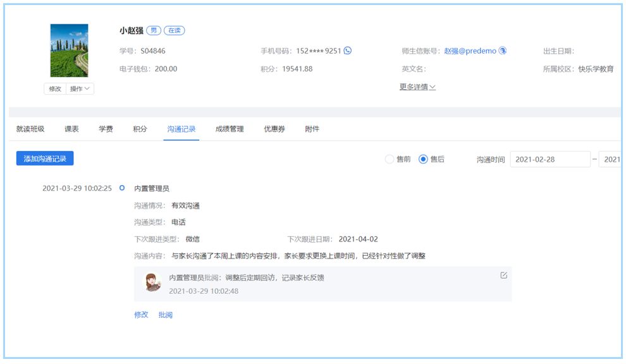Click the reviewer avatar in the comment box
Screen dimensions: 626x364
(152, 282)
